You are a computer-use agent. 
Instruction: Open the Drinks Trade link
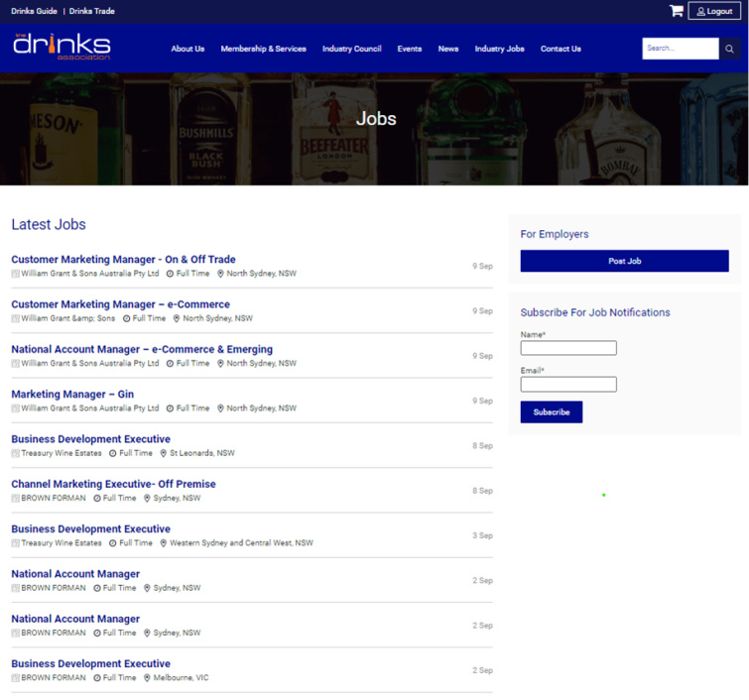coord(91,11)
